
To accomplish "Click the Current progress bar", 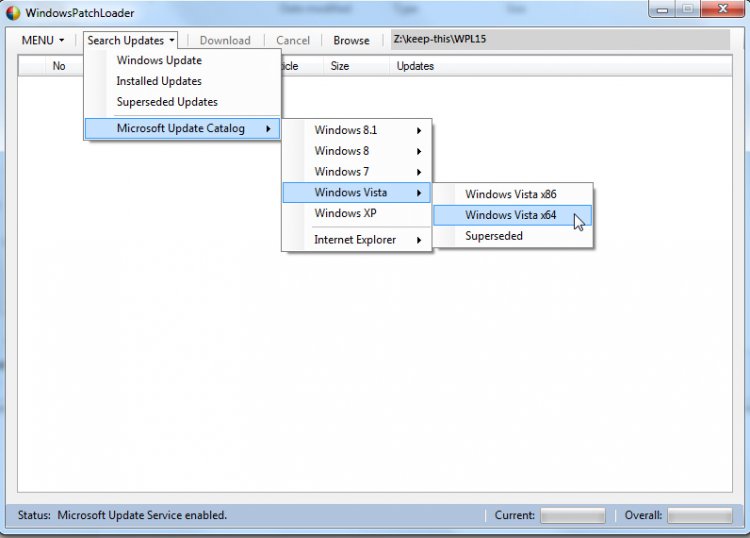I will click(x=573, y=516).
